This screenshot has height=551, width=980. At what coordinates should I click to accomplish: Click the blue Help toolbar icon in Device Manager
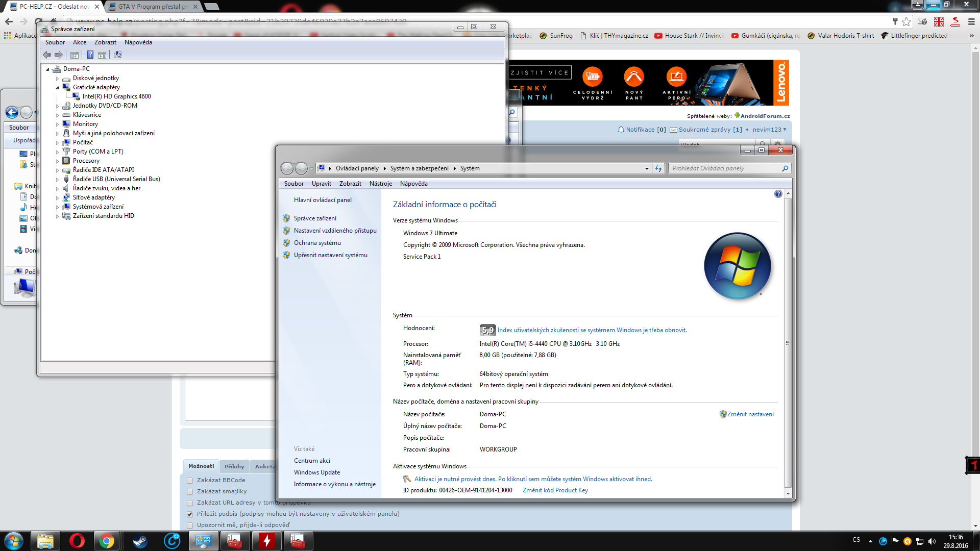(x=90, y=55)
